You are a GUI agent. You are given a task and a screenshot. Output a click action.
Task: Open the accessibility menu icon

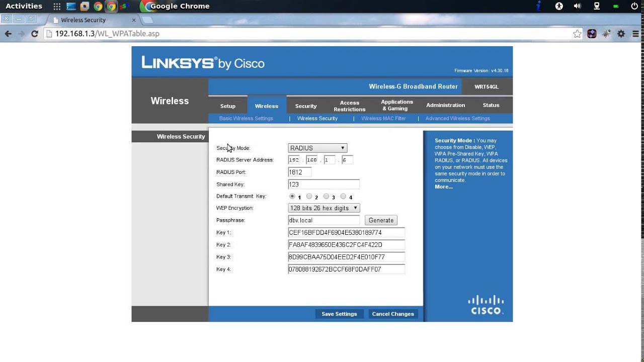559,7
